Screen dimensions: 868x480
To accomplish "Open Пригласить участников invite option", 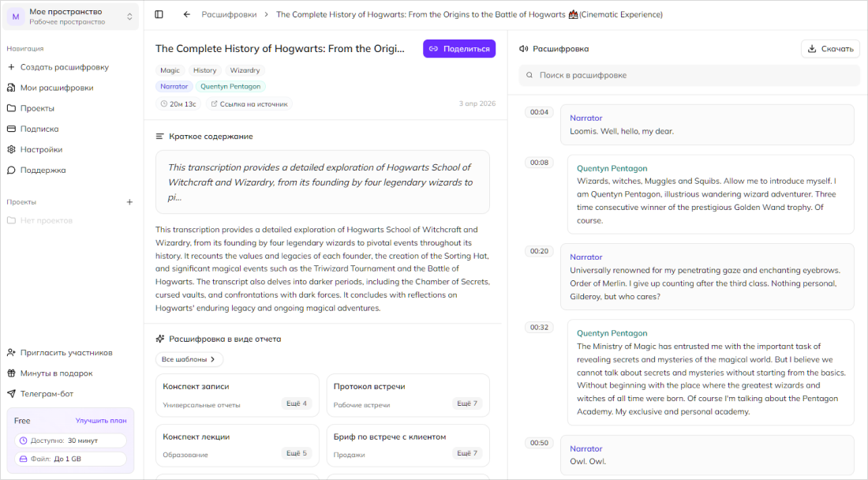I will click(x=65, y=353).
